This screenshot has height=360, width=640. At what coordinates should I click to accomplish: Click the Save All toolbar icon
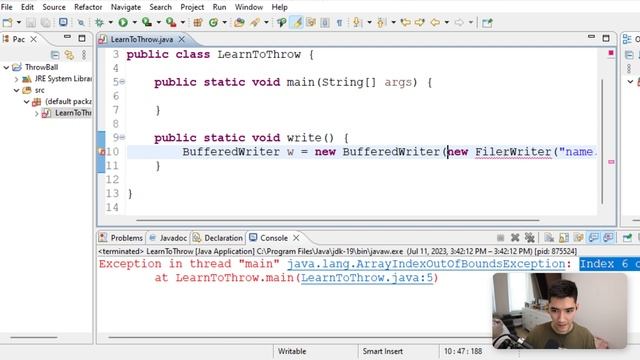(x=46, y=23)
